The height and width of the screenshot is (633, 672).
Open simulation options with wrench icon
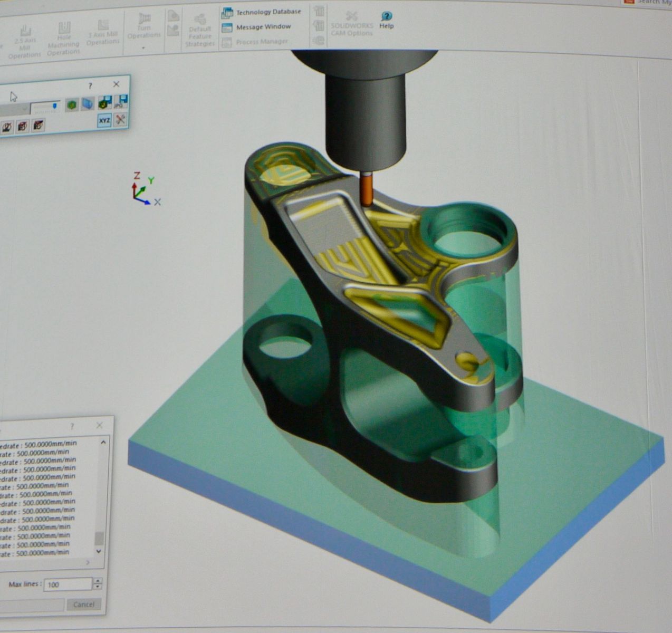pos(121,120)
